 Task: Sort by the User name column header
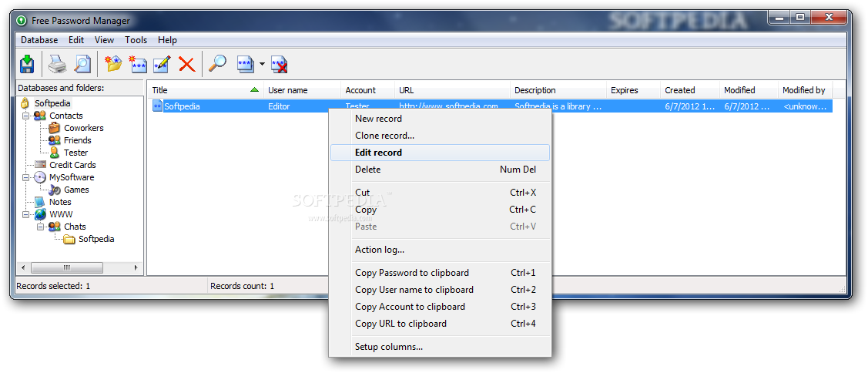[x=302, y=90]
